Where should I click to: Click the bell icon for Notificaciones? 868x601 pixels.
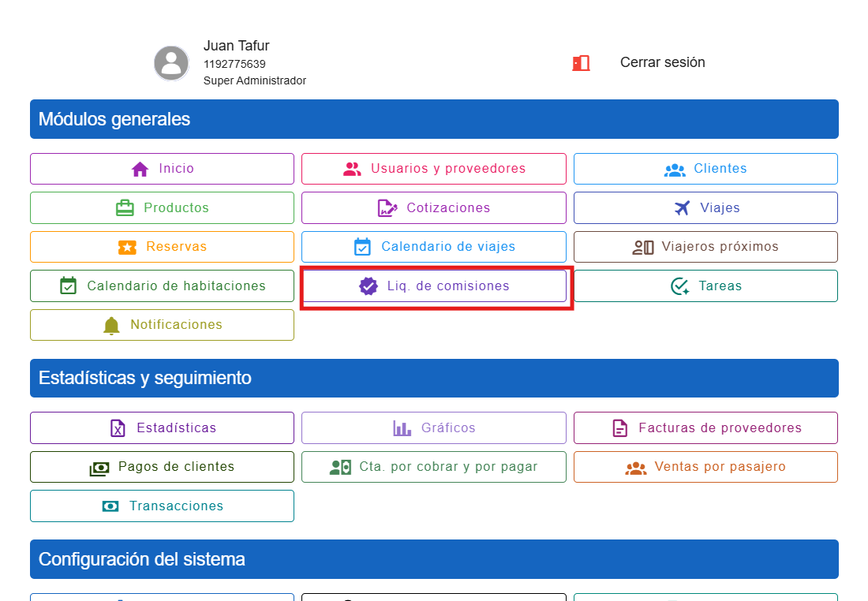pyautogui.click(x=112, y=325)
